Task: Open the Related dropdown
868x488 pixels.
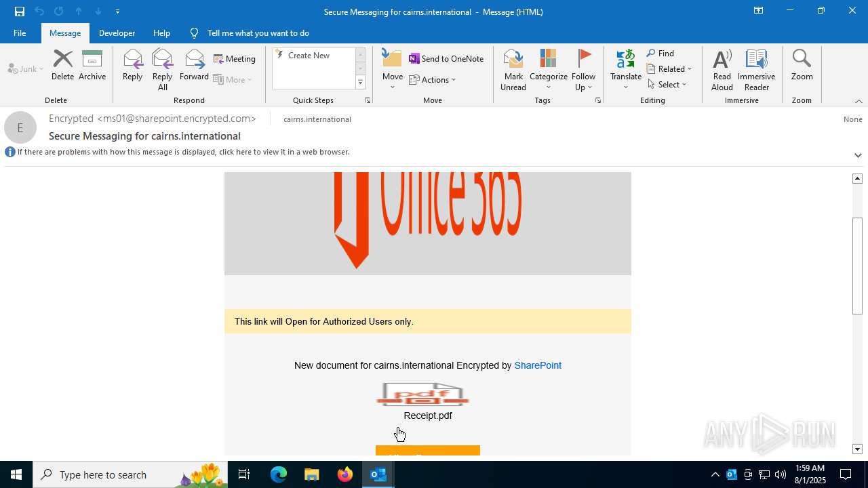Action: point(669,69)
